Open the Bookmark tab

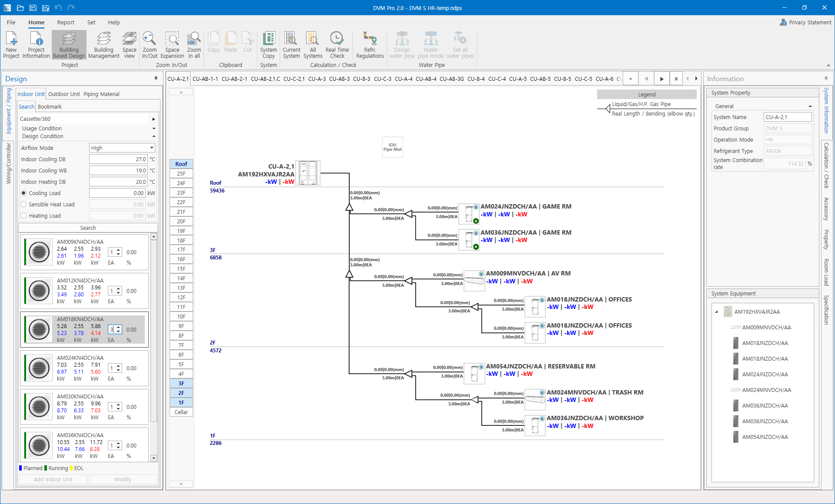(50, 106)
